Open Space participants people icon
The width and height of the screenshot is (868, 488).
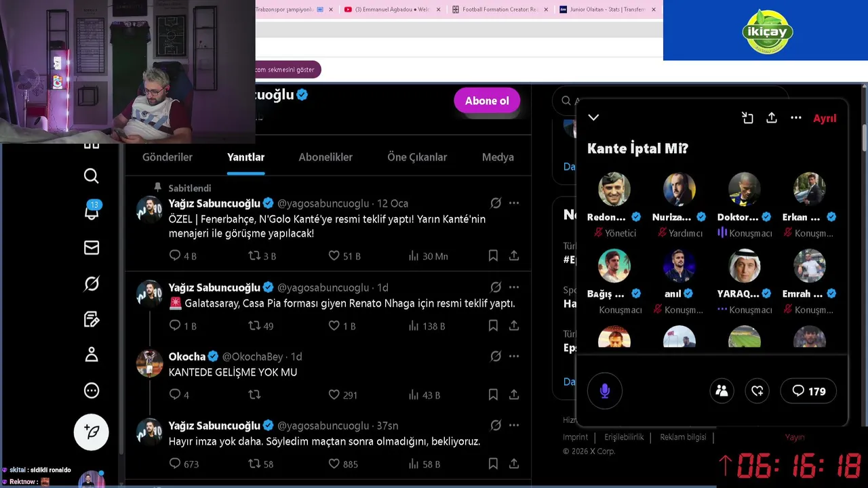click(722, 391)
